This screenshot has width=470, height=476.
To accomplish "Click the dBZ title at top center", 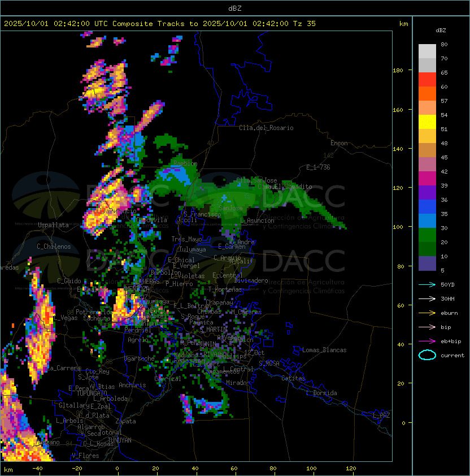I will click(235, 8).
